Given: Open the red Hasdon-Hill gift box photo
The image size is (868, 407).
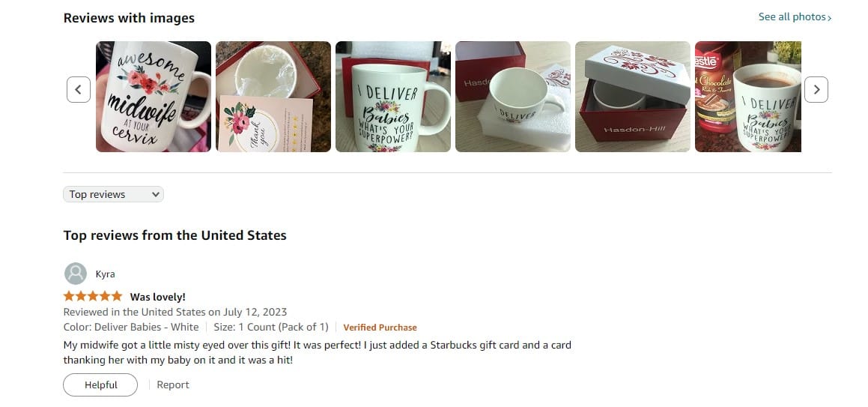Looking at the screenshot, I should [633, 97].
